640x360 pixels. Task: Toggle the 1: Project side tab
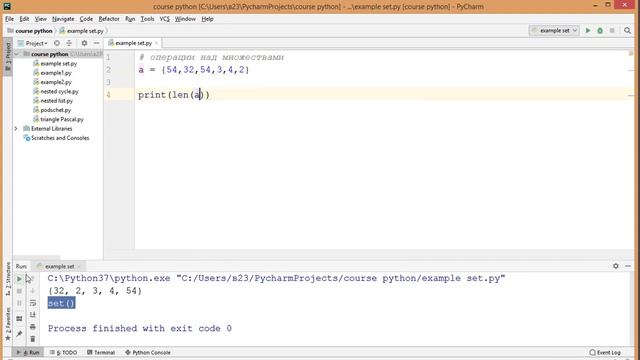[x=7, y=57]
